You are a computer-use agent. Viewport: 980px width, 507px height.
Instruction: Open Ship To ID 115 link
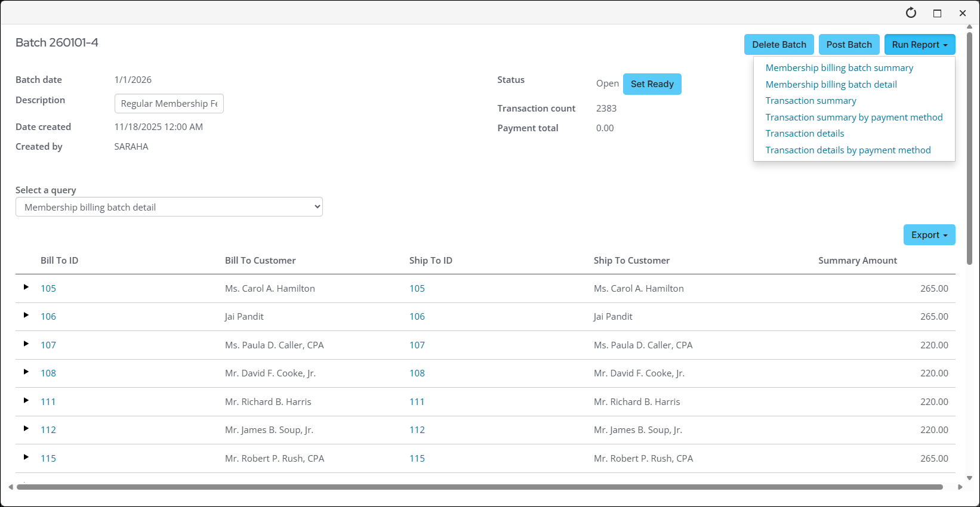(x=417, y=459)
